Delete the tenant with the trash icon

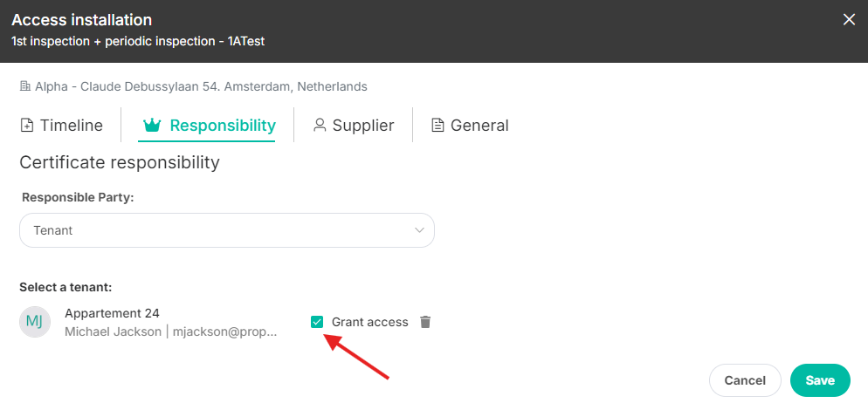425,322
